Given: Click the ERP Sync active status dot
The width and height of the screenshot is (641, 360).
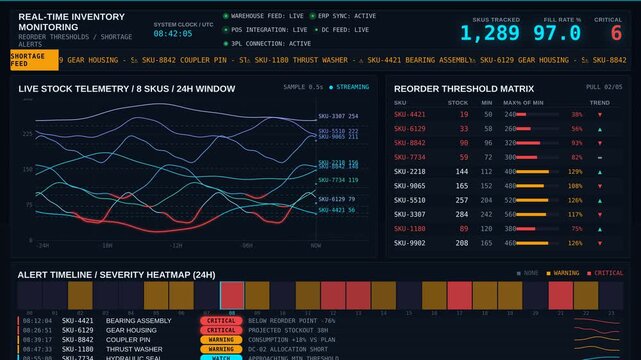Looking at the screenshot, I should coord(312,16).
